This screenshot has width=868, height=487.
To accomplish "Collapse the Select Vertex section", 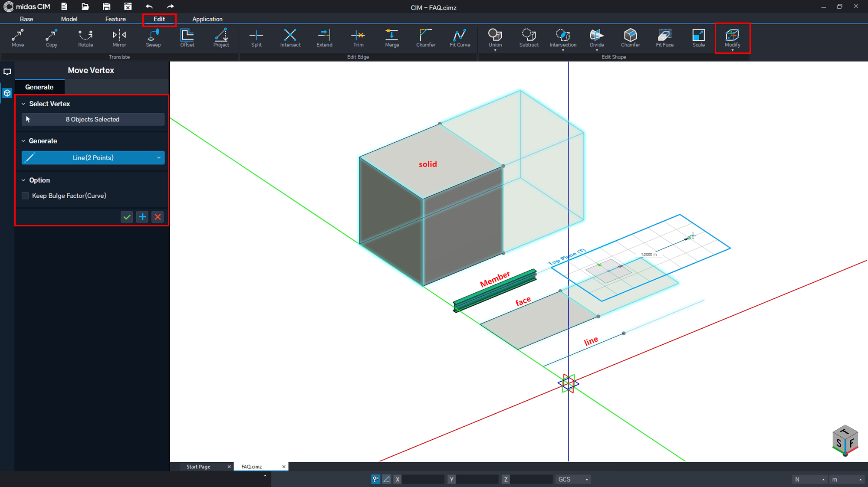I will pos(23,104).
